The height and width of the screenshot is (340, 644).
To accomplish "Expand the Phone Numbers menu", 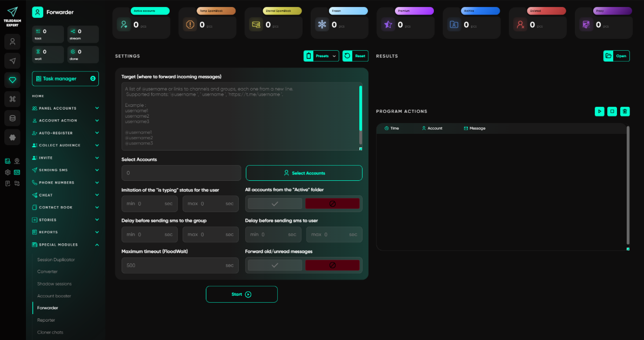I will (65, 182).
